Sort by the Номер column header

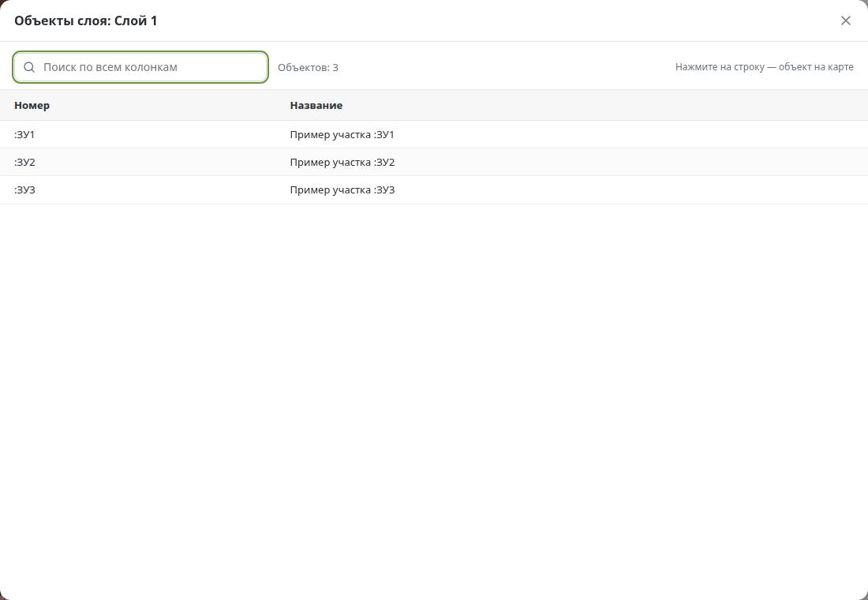[32, 105]
